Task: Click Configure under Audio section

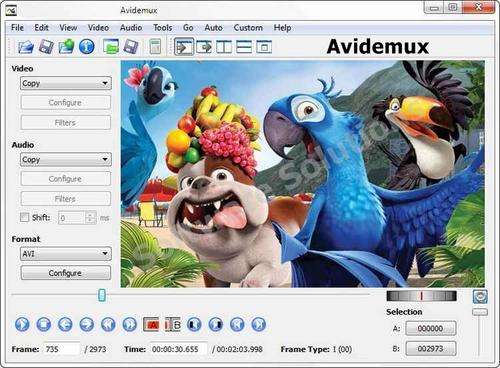Action: 66,179
